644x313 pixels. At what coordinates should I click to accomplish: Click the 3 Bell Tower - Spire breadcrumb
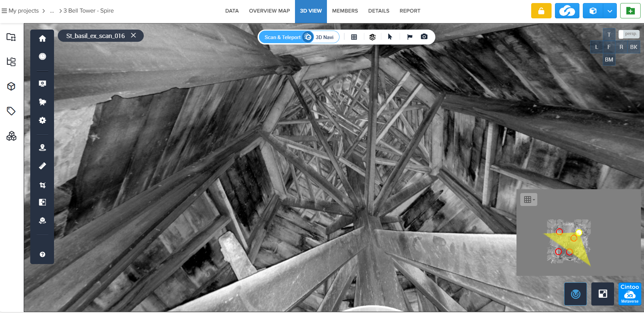coord(89,11)
